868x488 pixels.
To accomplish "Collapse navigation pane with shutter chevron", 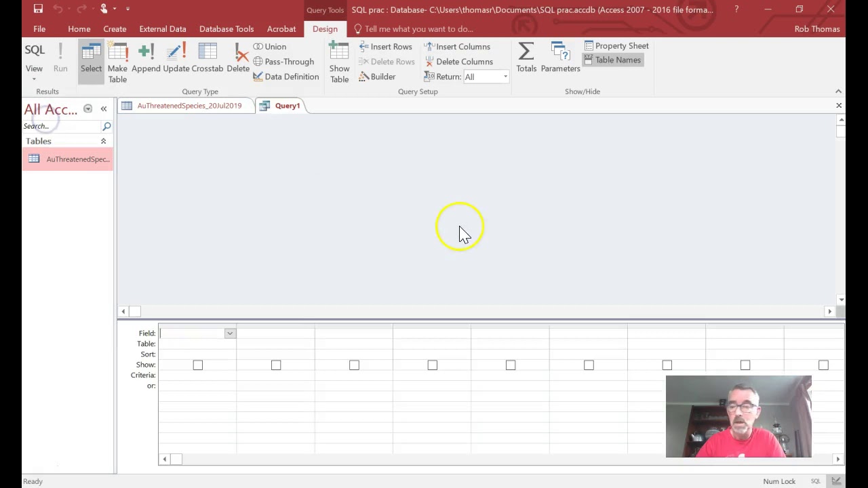I will point(104,109).
